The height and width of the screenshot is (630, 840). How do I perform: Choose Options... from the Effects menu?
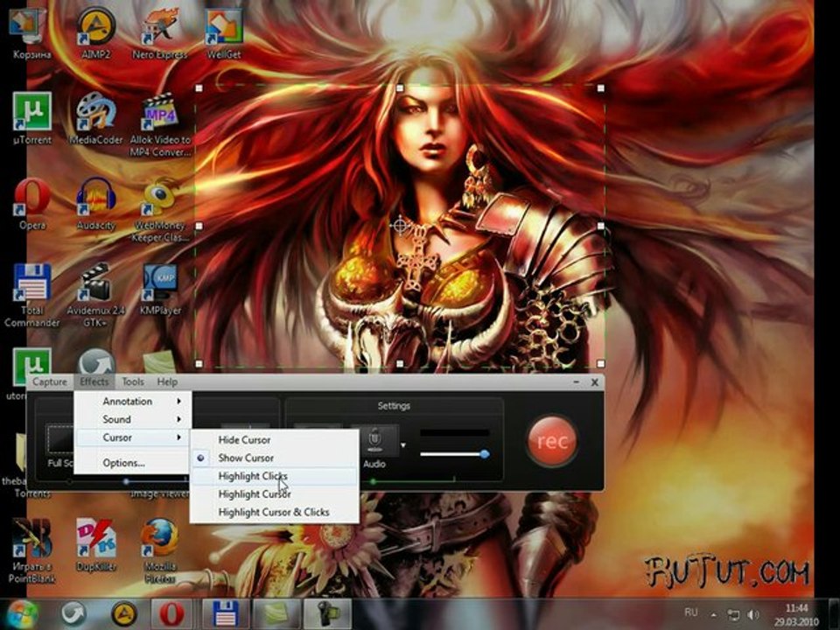tap(132, 464)
